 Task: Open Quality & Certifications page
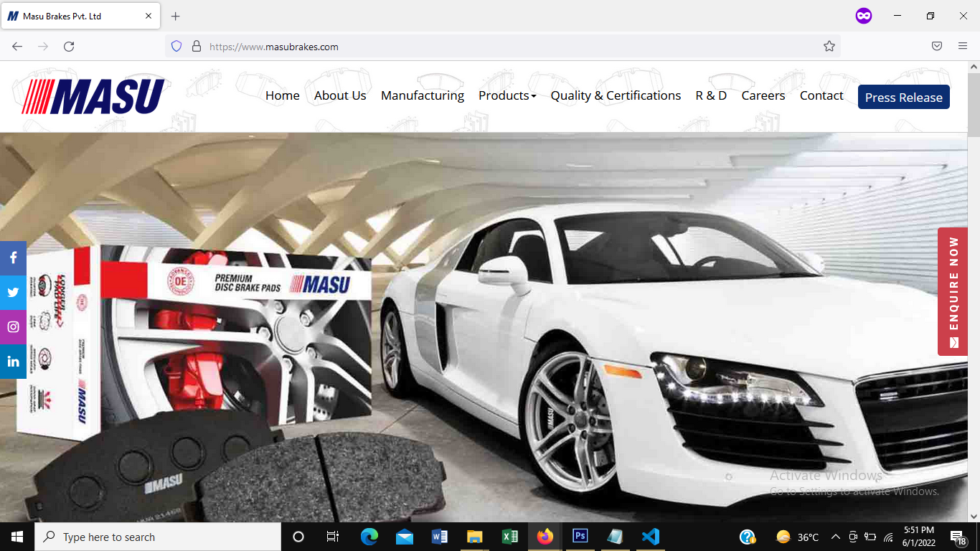pos(616,95)
